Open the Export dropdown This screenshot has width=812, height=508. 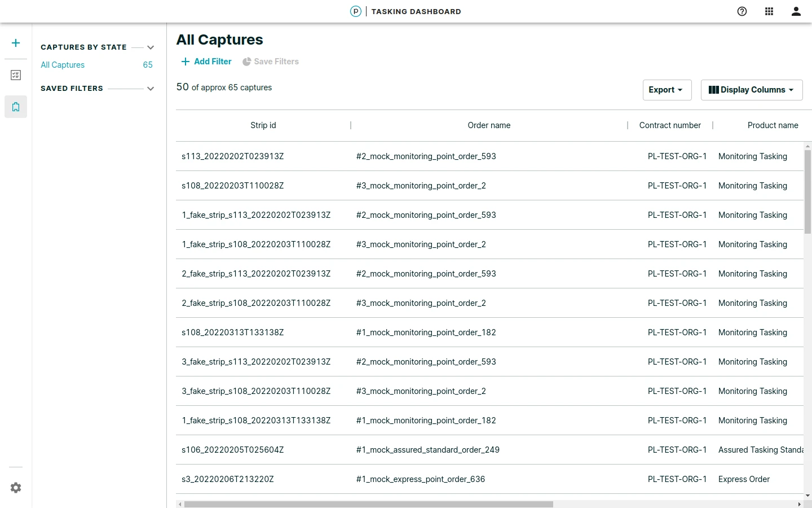pos(667,90)
